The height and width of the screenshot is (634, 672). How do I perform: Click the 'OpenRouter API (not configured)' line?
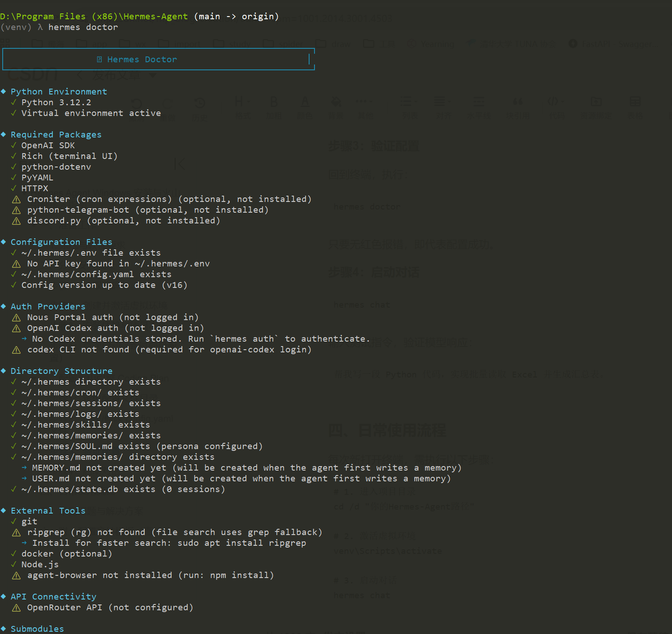point(110,608)
